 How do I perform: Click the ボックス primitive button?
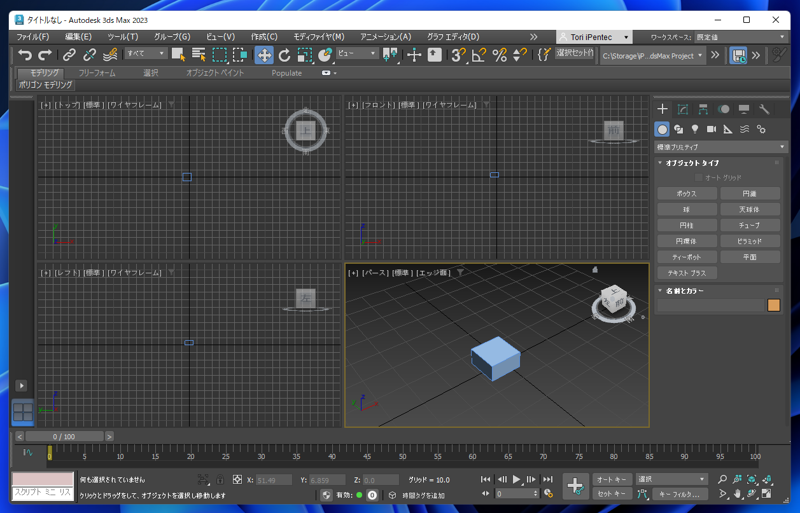pos(687,193)
